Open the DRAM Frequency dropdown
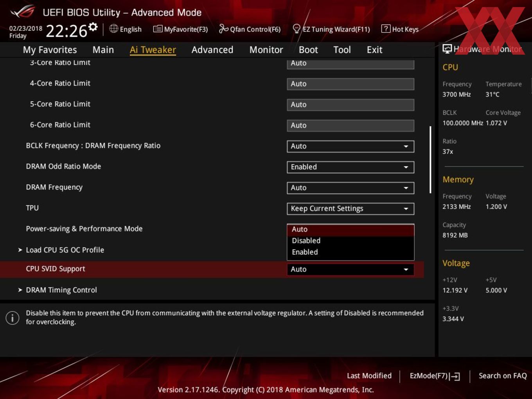The height and width of the screenshot is (399, 532). click(350, 188)
